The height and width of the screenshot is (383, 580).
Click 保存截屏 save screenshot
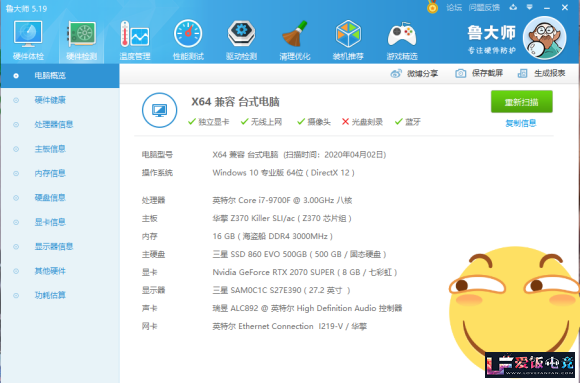(479, 73)
